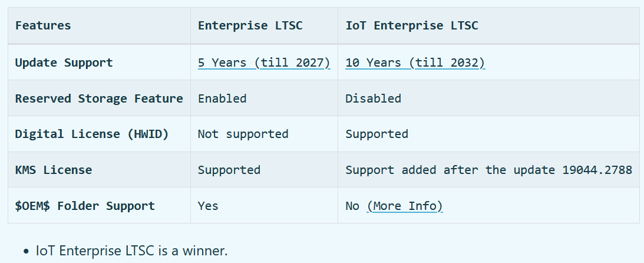Click the "Support added after the update 19044.2788" cell
This screenshot has width=644, height=263.
click(x=488, y=170)
